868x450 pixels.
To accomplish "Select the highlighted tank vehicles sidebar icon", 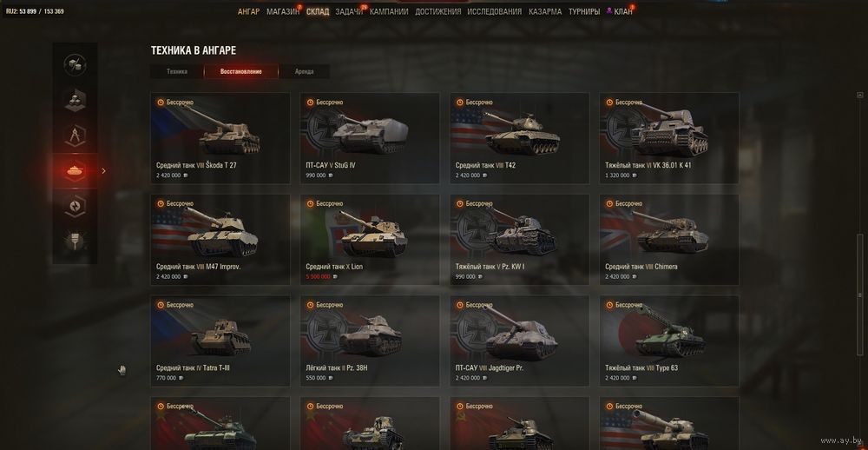I will (x=75, y=171).
